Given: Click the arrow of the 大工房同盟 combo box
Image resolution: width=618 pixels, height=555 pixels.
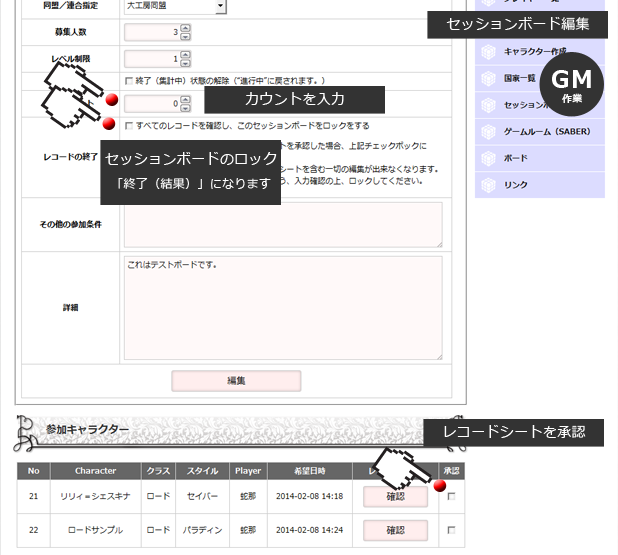Looking at the screenshot, I should 220,6.
